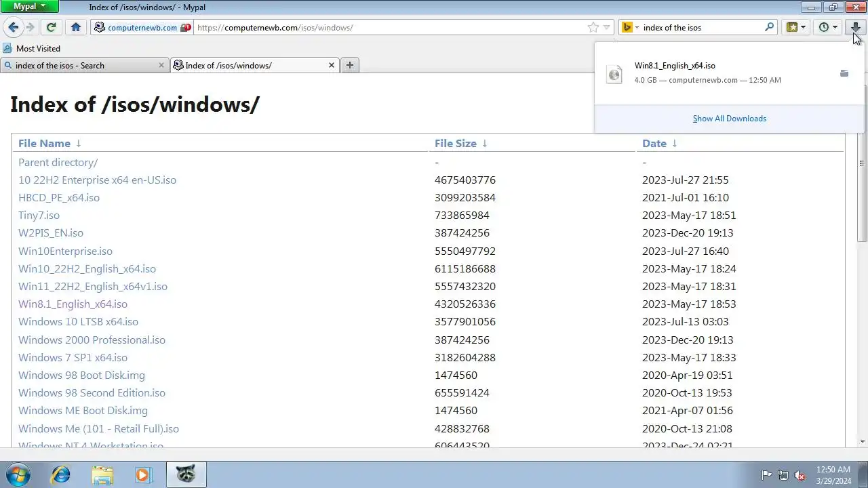Open the history clock dropdown
This screenshot has height=488, width=868.
point(828,27)
